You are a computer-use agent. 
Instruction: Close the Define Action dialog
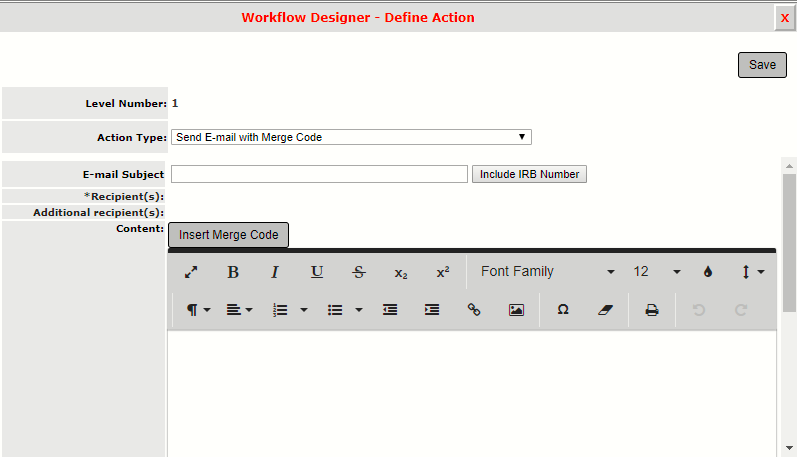click(785, 18)
